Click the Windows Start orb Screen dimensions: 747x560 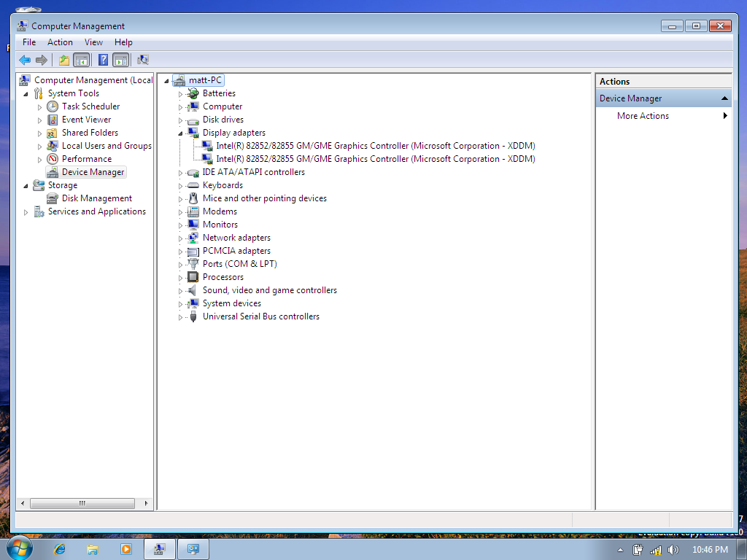[x=19, y=548]
